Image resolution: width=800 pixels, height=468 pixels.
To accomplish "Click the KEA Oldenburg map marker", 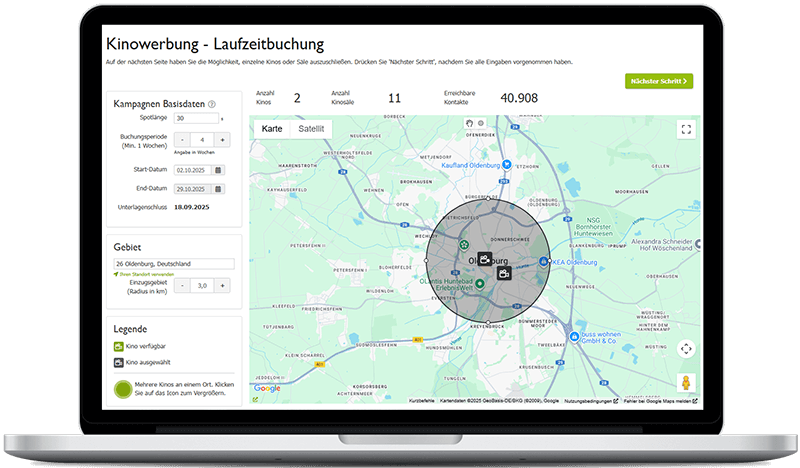I will 544,262.
